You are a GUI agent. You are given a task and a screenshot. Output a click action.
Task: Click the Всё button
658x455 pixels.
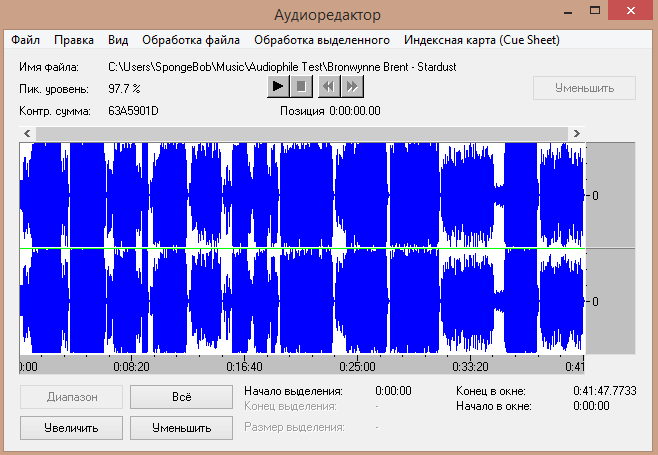[181, 397]
